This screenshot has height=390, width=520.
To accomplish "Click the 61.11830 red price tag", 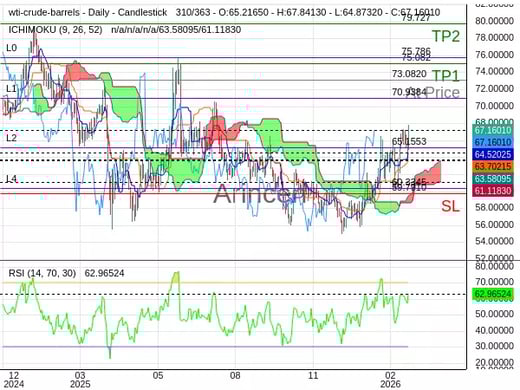I will (493, 191).
